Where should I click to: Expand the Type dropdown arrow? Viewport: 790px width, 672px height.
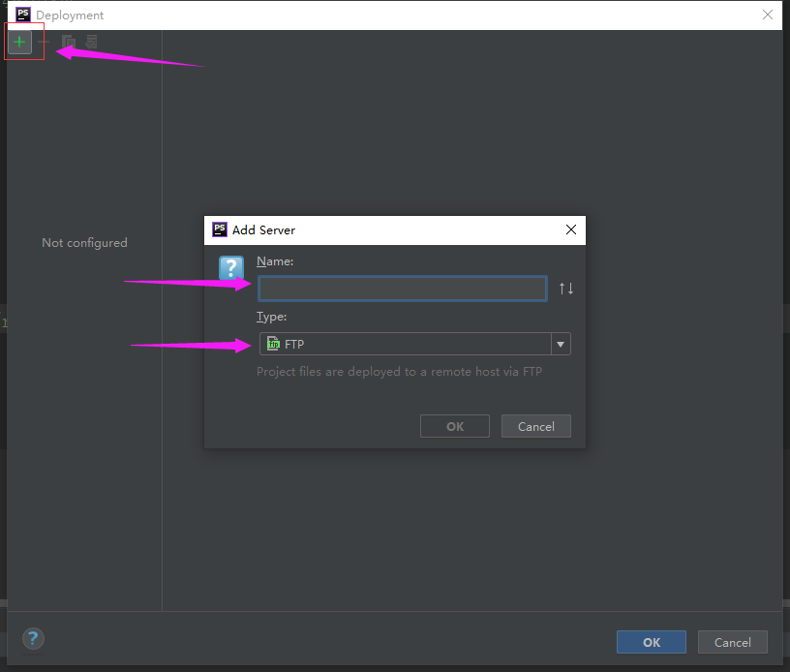[x=560, y=344]
